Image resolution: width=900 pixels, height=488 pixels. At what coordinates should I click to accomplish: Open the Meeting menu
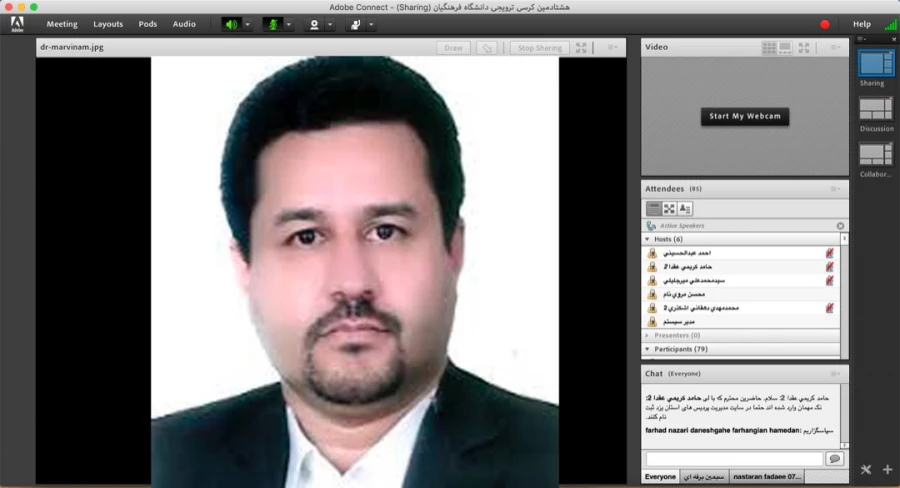point(61,24)
